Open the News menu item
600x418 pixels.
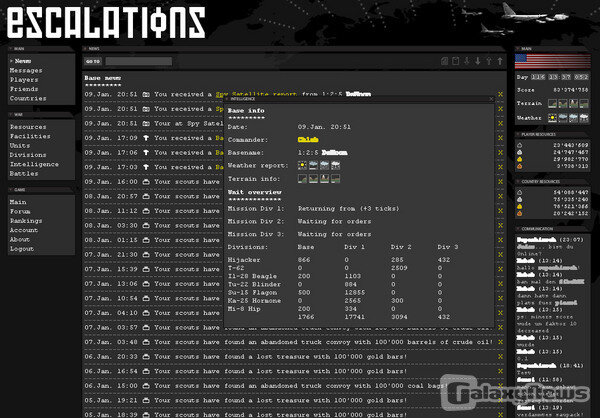pyautogui.click(x=23, y=61)
